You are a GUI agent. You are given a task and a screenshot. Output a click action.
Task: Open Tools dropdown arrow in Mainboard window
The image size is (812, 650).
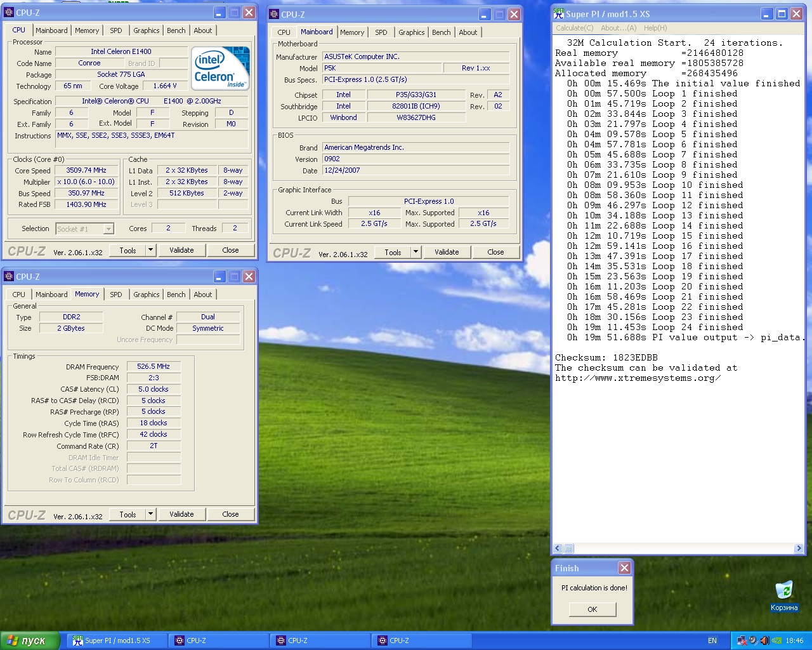[416, 252]
